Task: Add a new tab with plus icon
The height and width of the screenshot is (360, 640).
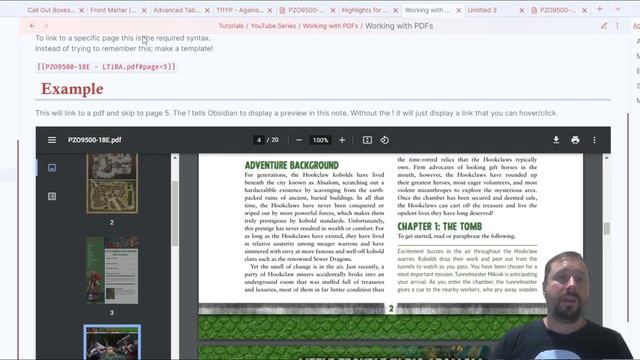Action: coord(600,9)
